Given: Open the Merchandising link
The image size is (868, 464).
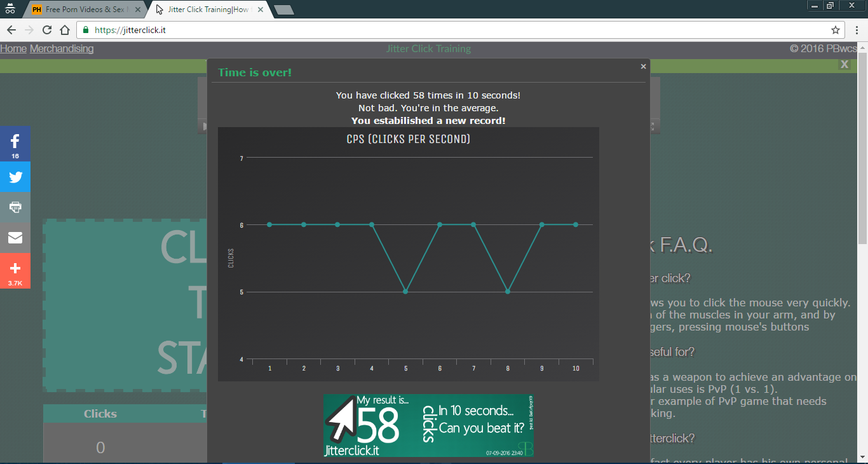Looking at the screenshot, I should (x=62, y=49).
